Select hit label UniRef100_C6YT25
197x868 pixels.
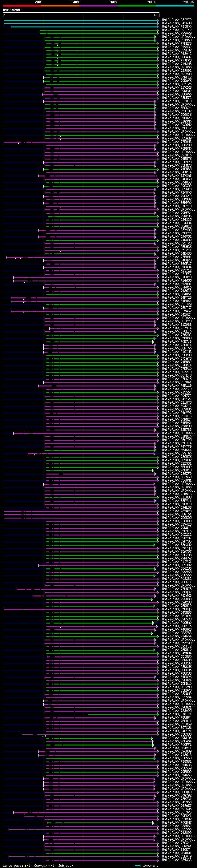(x=177, y=84)
